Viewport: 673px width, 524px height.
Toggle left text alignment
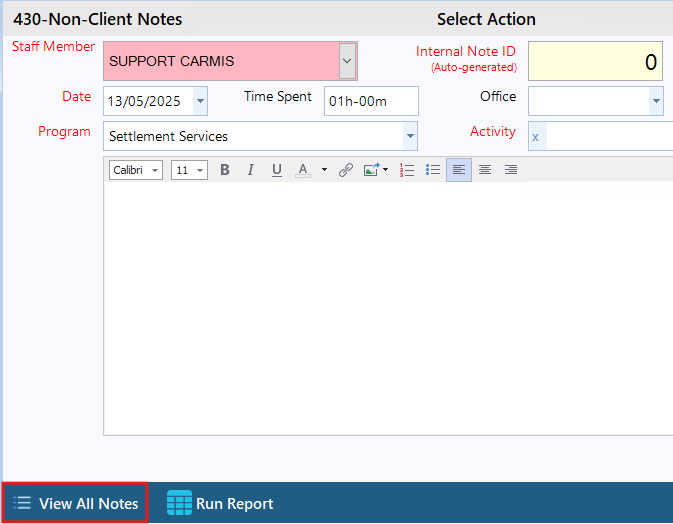[459, 170]
